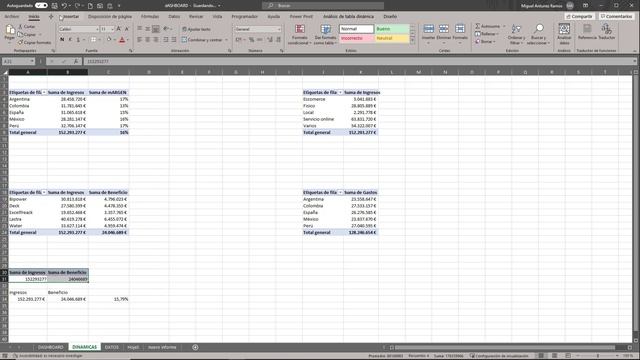Click the Cortar scissors button
Viewport: 640px width, 360px height.
(x=27, y=27)
